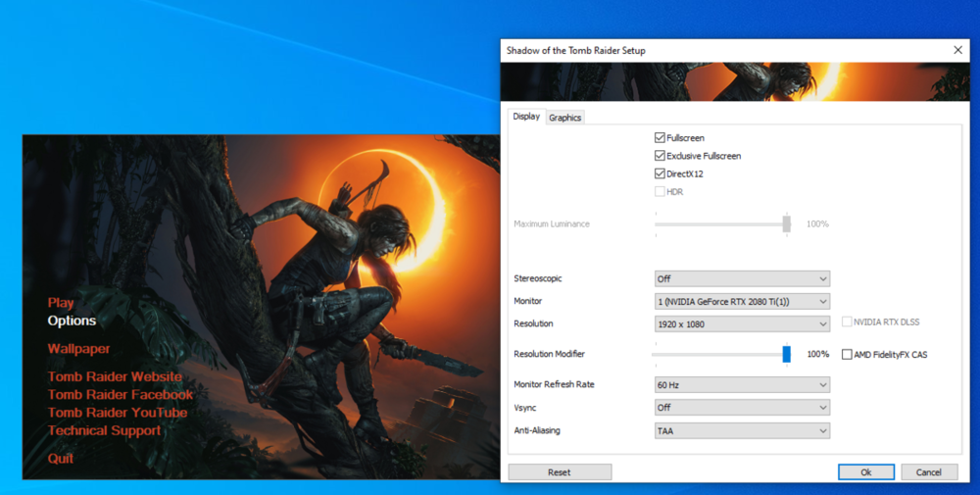Open the Vsync dropdown
Image resolution: width=980 pixels, height=495 pixels.
coord(742,408)
